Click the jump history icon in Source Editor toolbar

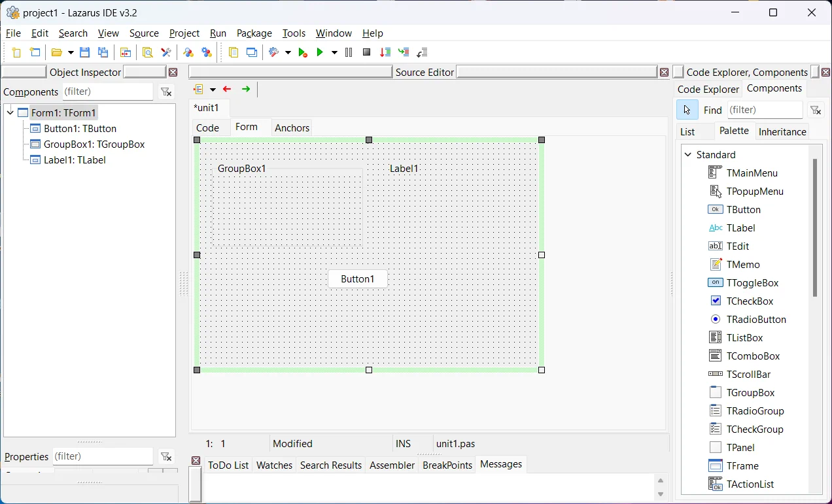click(x=199, y=89)
